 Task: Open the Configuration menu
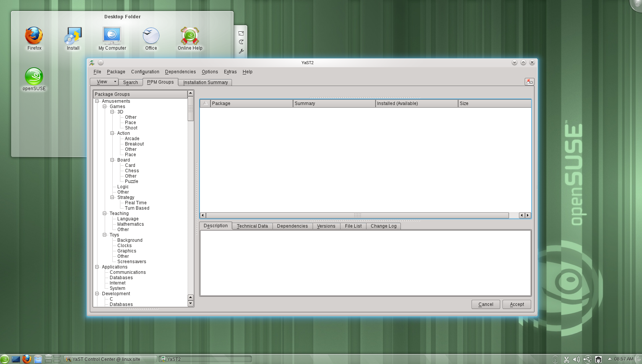pos(145,72)
